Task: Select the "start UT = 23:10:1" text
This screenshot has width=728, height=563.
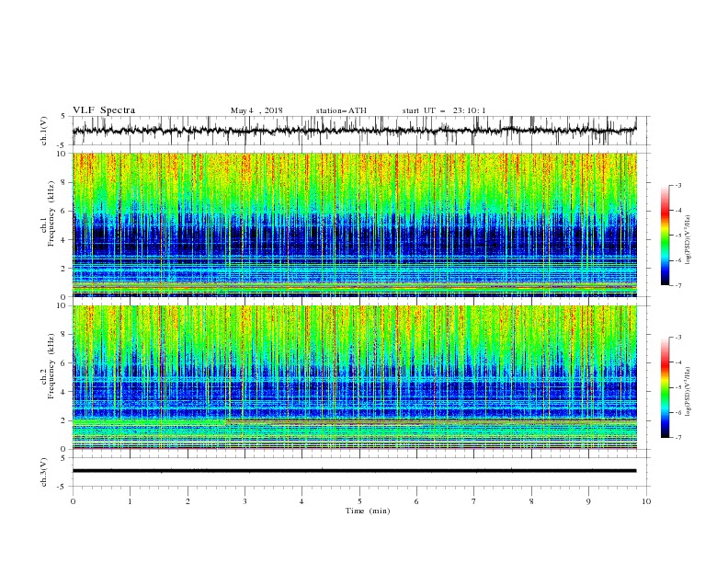Action: (444, 110)
